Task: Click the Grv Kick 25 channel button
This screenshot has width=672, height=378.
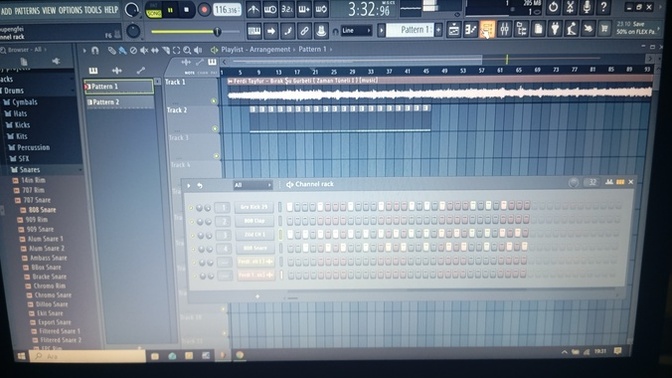Action: 254,207
